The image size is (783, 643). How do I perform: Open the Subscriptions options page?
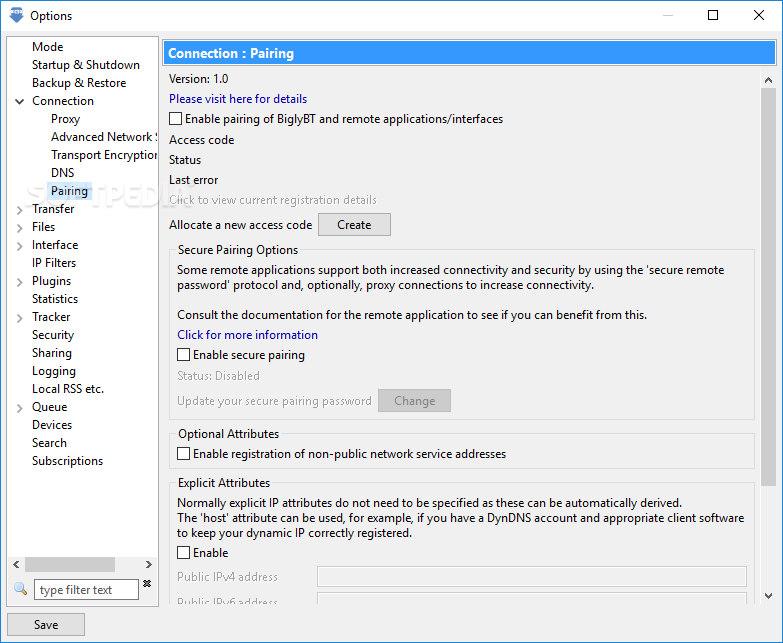(x=67, y=461)
